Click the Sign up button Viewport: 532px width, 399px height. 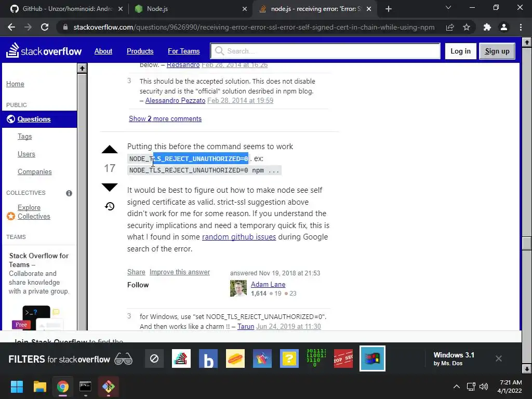(497, 51)
